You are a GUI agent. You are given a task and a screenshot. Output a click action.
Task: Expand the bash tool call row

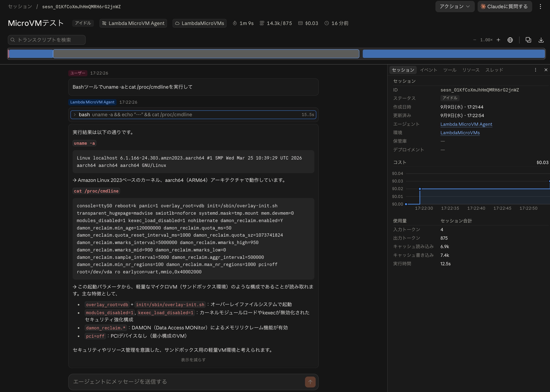tap(193, 115)
